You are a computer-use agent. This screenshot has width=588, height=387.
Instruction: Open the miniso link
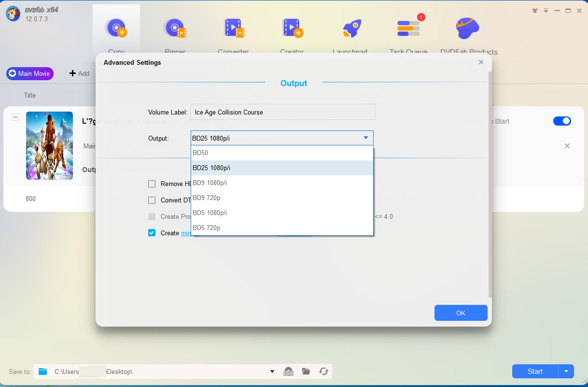pos(186,233)
